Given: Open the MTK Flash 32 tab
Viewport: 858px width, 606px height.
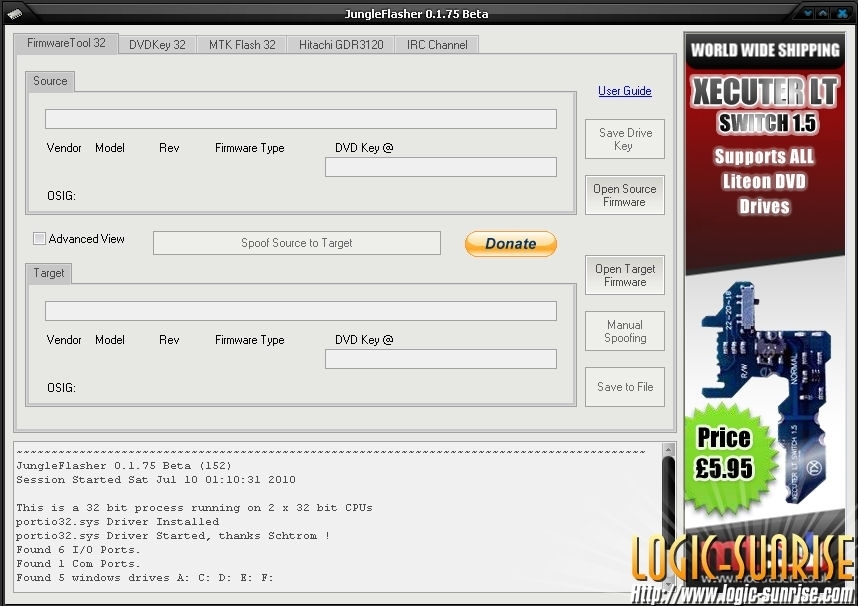Looking at the screenshot, I should [242, 45].
